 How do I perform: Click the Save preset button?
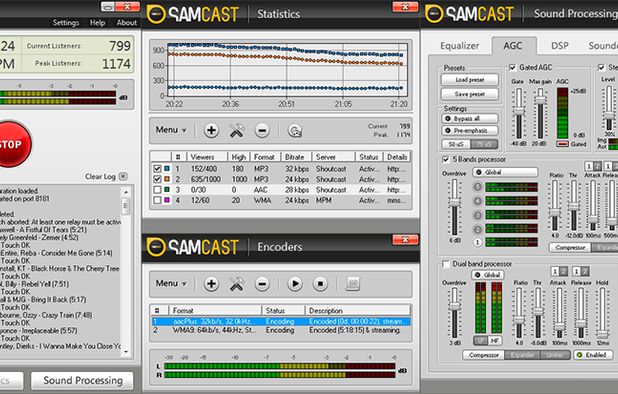pos(469,94)
